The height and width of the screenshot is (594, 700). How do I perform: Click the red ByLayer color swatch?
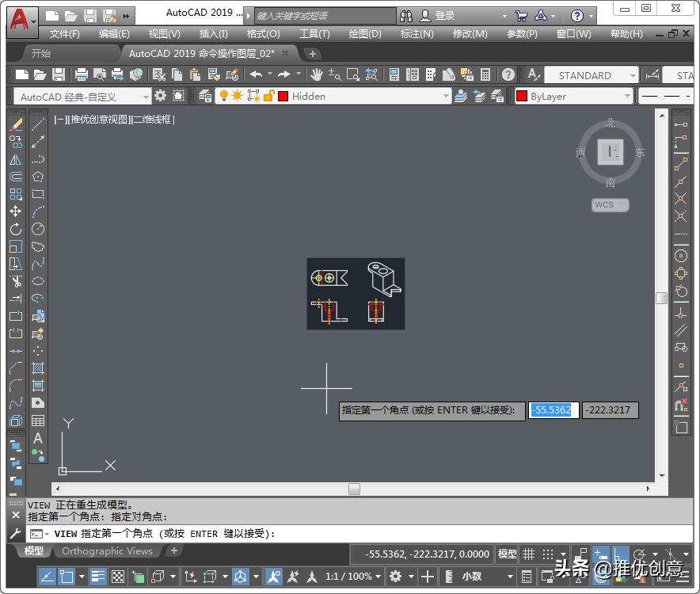pyautogui.click(x=522, y=95)
